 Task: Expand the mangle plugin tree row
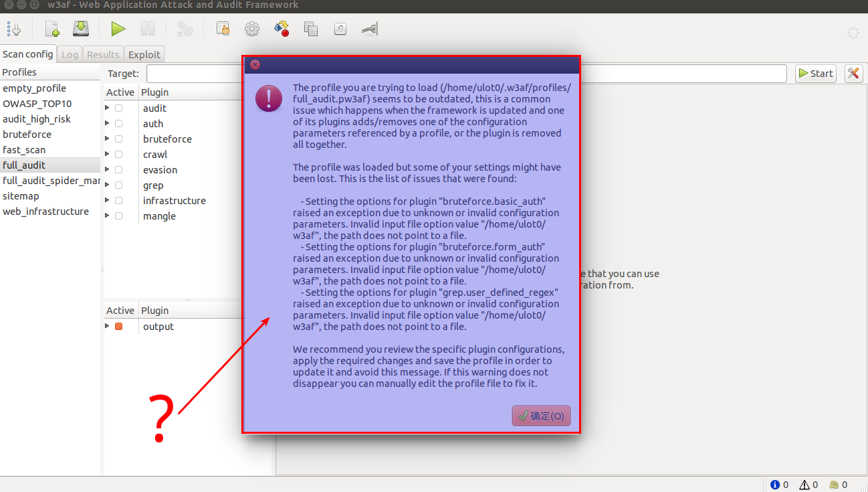107,216
